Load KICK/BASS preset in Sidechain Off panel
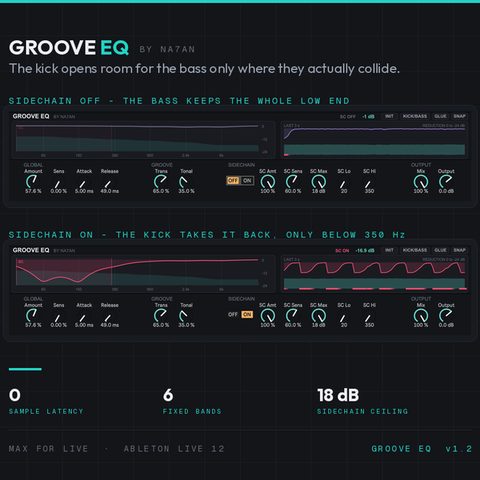The image size is (480, 480). tap(415, 116)
